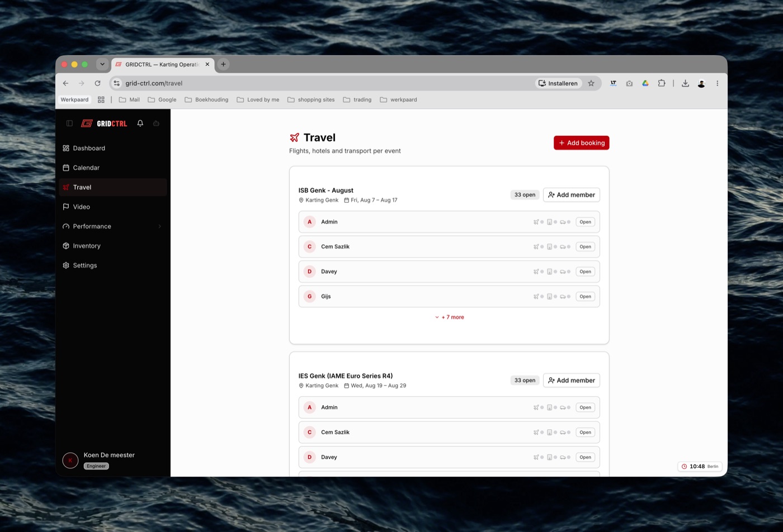Click the A avatar in ISB Genk Admin row
The height and width of the screenshot is (532, 783).
tap(310, 222)
